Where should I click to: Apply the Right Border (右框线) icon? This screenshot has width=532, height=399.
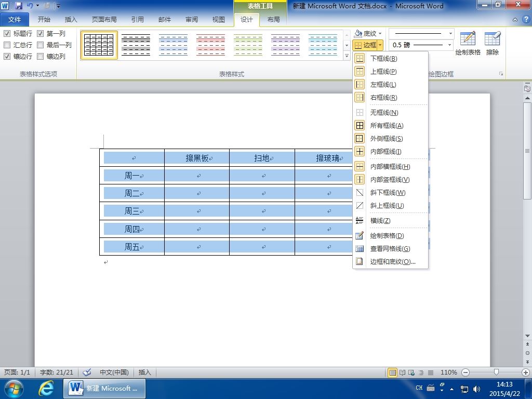tap(360, 97)
